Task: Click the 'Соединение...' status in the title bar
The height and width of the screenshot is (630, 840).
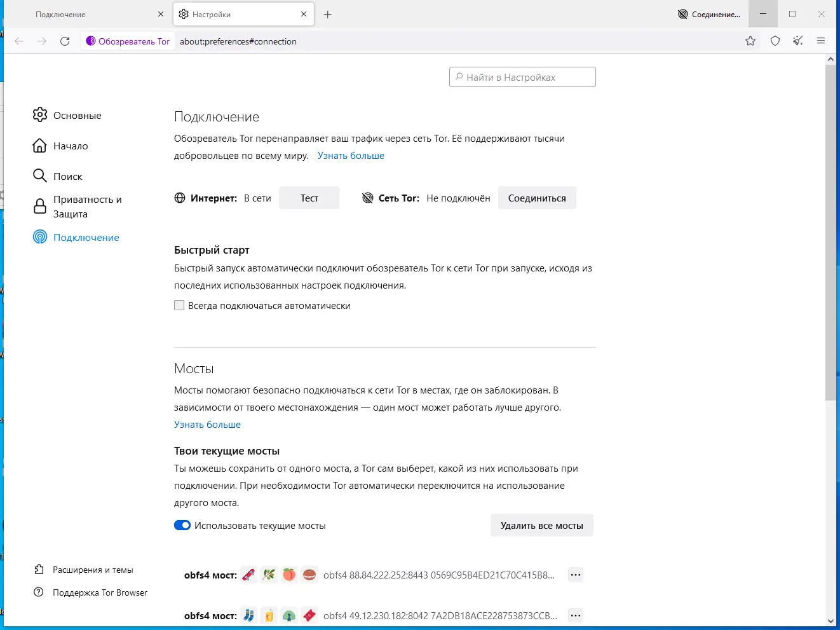Action: point(709,14)
